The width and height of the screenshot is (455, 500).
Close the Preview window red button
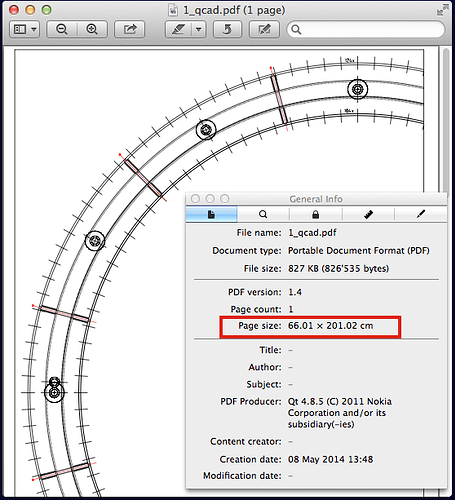[14, 10]
